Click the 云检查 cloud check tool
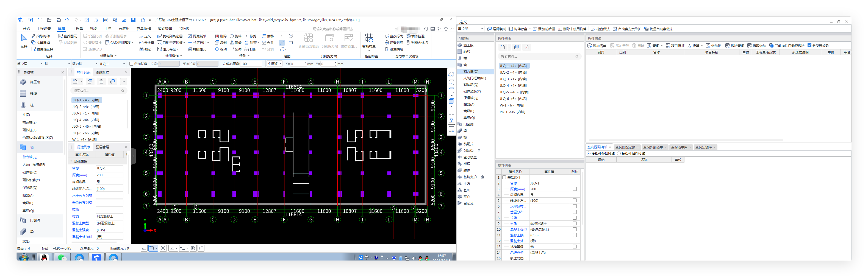The height and width of the screenshot is (277, 868). [x=146, y=43]
